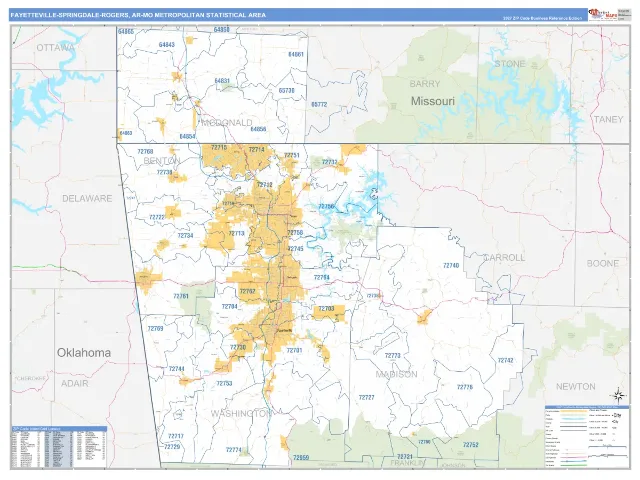Select the Fayetteville-Springdale-Rogers title text
Viewport: 640px width, 480px height.
coord(138,15)
